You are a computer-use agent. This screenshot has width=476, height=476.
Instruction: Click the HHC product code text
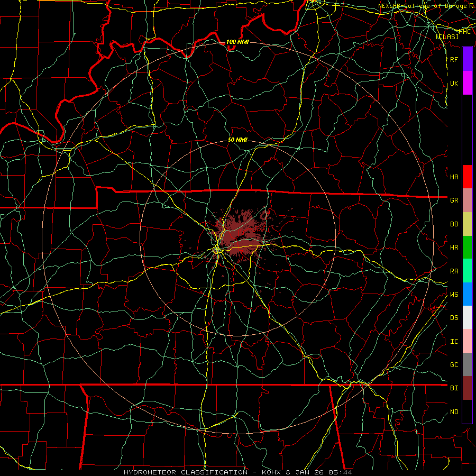pos(465,32)
